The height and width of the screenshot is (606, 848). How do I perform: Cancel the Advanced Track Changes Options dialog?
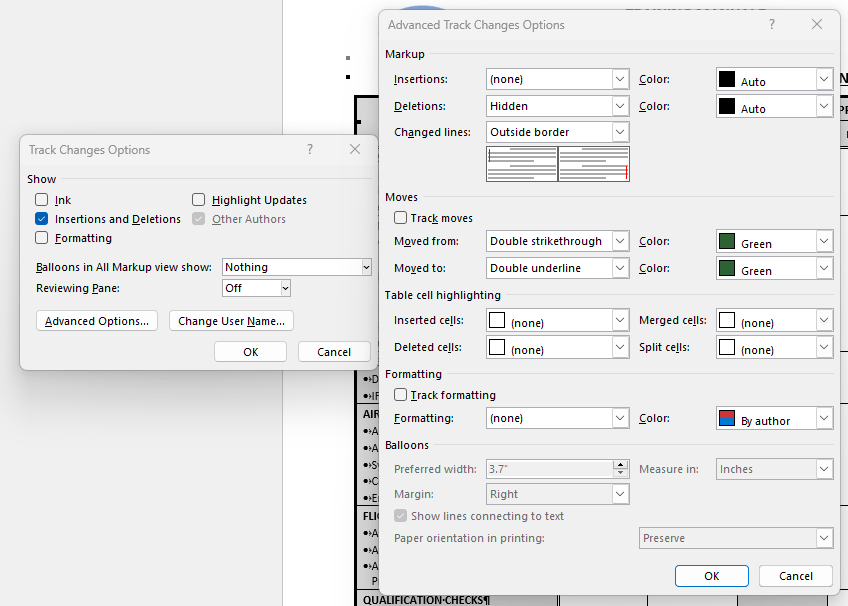tap(796, 576)
